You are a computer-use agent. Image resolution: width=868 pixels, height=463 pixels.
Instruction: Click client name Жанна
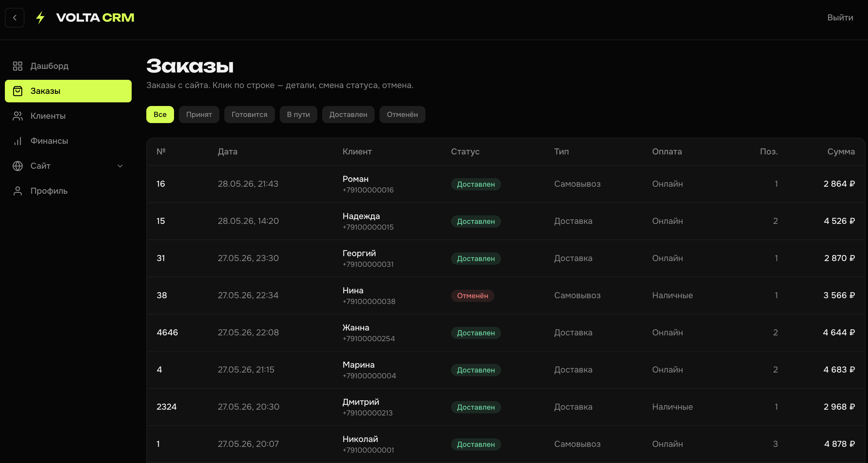356,328
